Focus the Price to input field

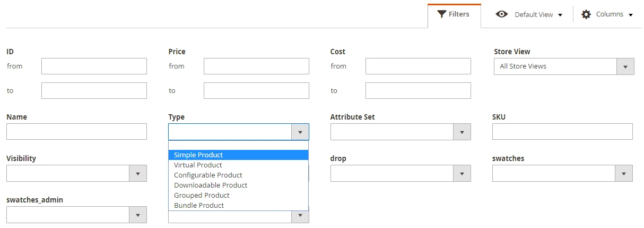pyautogui.click(x=256, y=91)
